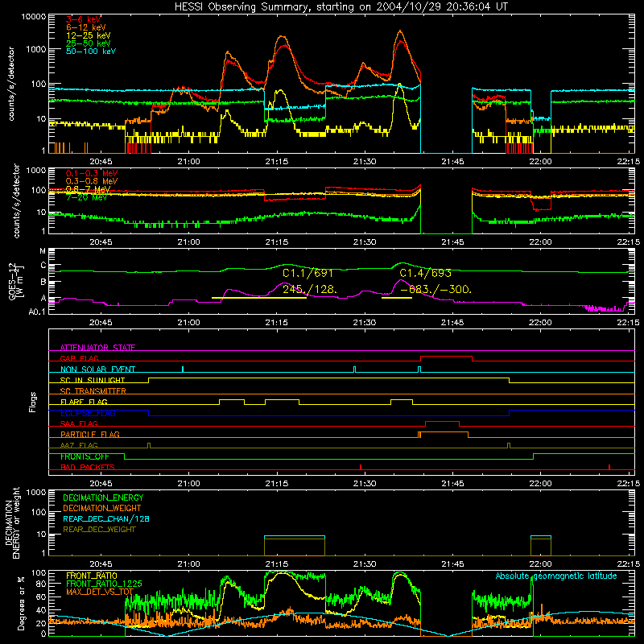Image resolution: width=644 pixels, height=644 pixels.
Task: Click the 7-20 MeV legend label
Action: 86,197
